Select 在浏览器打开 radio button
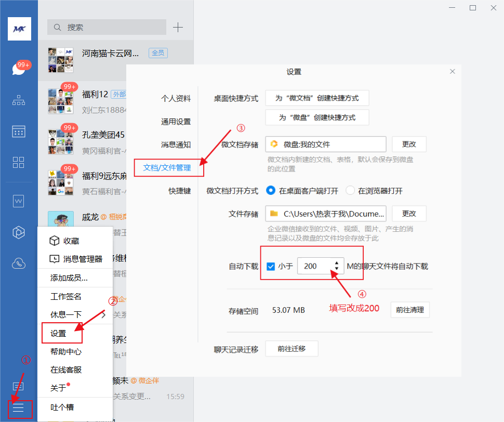The image size is (504, 422). pos(350,191)
